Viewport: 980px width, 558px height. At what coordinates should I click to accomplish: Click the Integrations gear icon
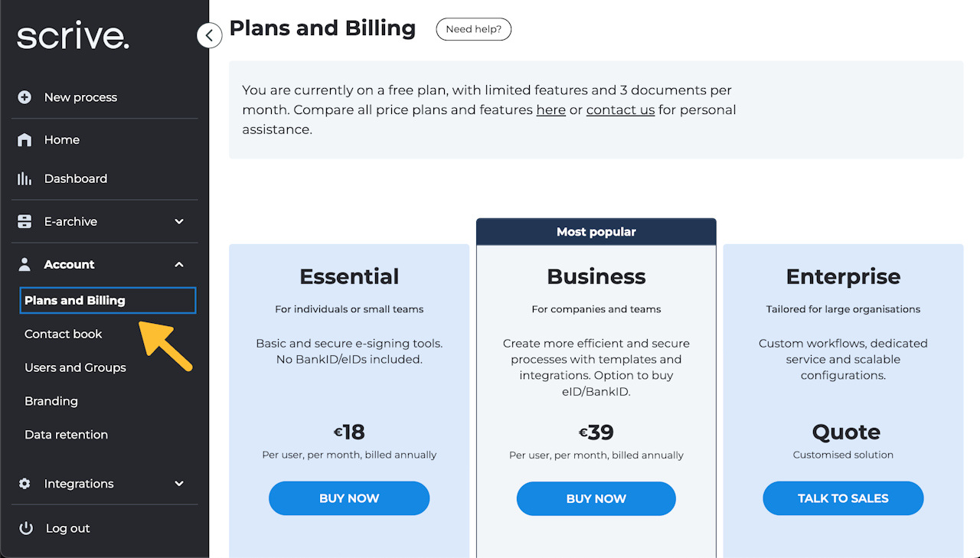[24, 484]
